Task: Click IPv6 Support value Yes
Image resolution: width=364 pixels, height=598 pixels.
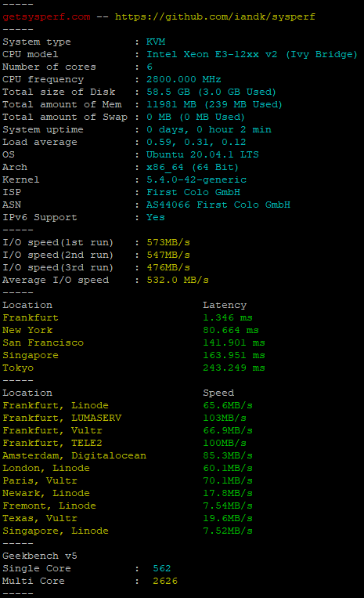Action: point(156,217)
